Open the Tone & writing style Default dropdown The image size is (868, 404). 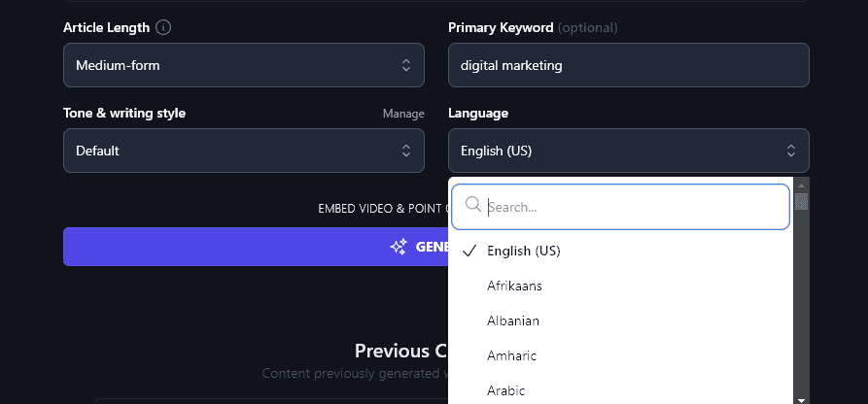click(243, 151)
